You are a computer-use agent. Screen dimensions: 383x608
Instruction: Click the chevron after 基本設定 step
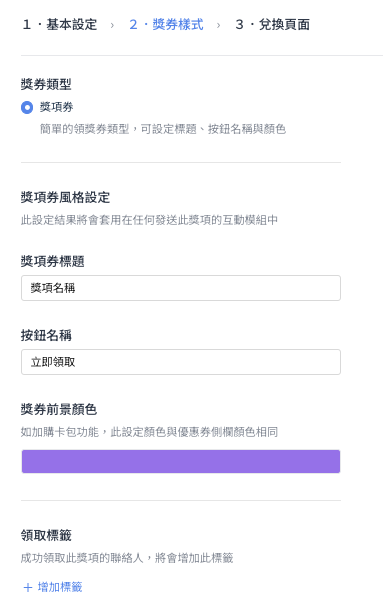pos(112,25)
